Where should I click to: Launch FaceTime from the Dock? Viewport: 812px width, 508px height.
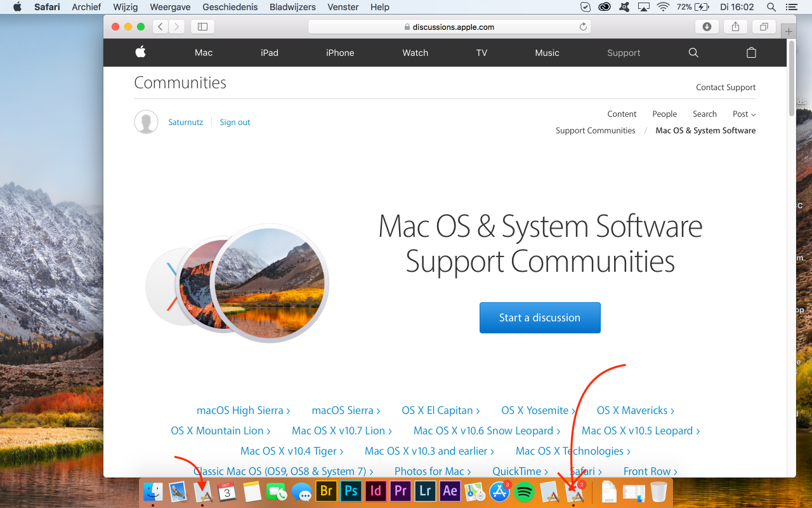coord(277,491)
